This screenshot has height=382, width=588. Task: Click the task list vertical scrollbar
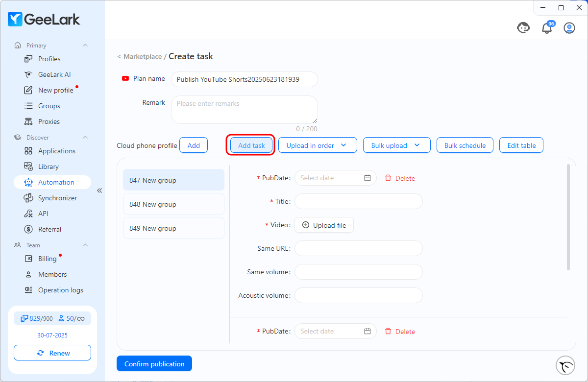coord(568,217)
